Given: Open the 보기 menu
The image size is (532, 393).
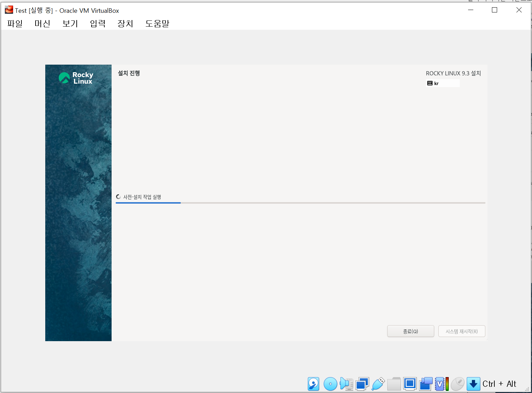Looking at the screenshot, I should [x=70, y=24].
